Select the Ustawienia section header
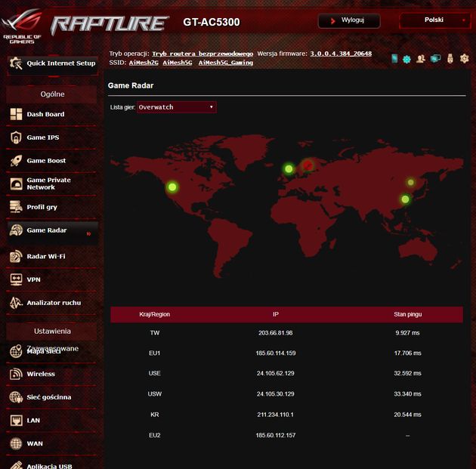Screen dimensions: 476x469 [52, 332]
